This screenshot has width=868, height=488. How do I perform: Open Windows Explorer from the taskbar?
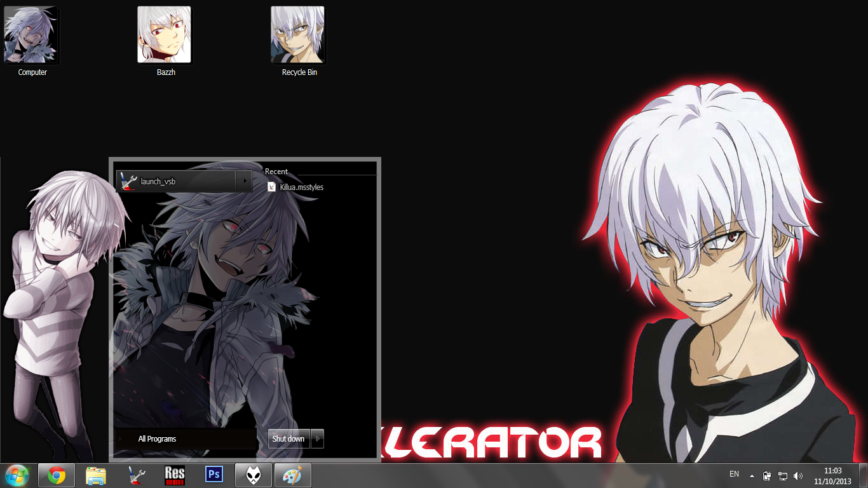coord(96,475)
